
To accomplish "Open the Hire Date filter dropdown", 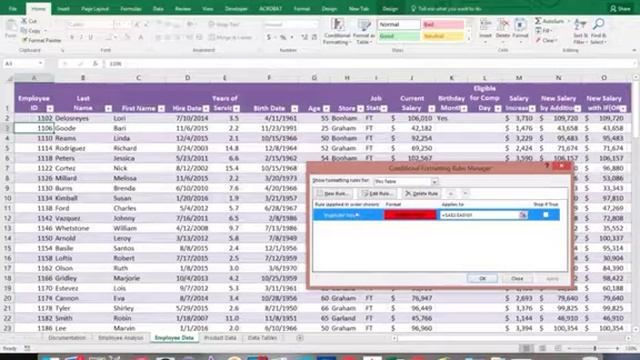I will (206, 109).
